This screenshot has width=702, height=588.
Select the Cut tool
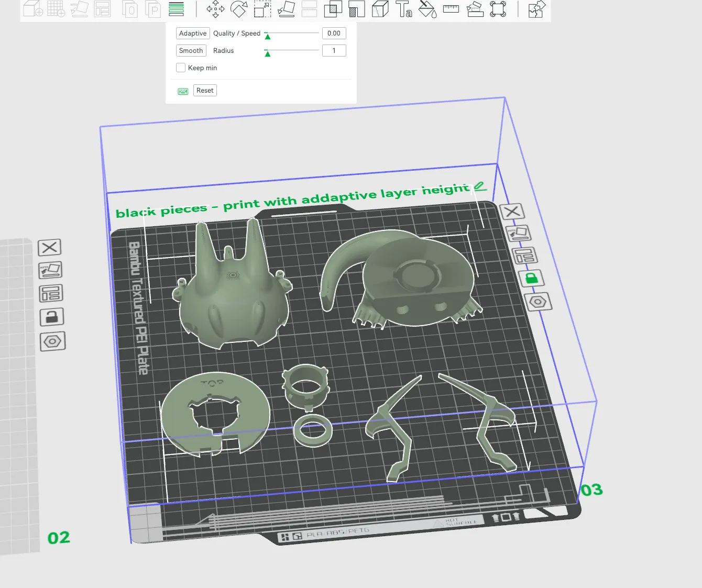pos(310,9)
